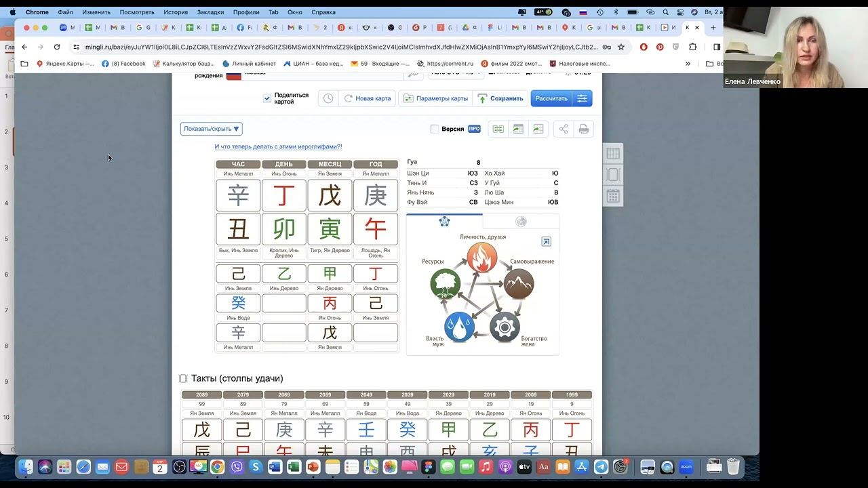Enable the Версия ПРО checkbox
Screen dimensions: 868x488
click(x=434, y=129)
